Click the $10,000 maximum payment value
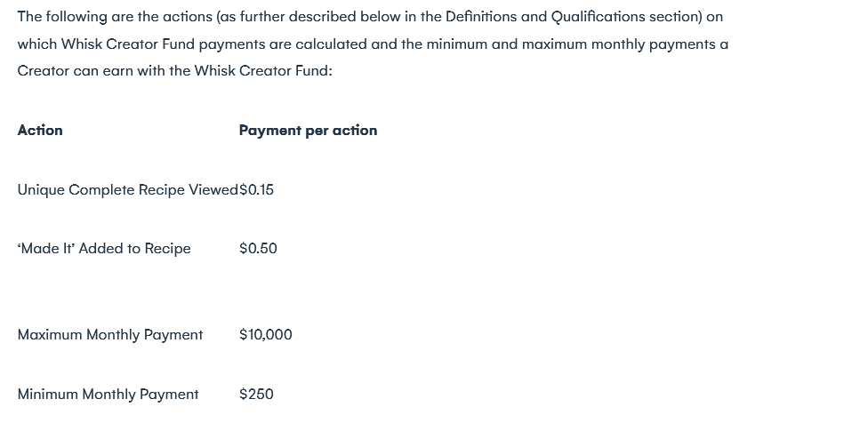 (x=266, y=335)
